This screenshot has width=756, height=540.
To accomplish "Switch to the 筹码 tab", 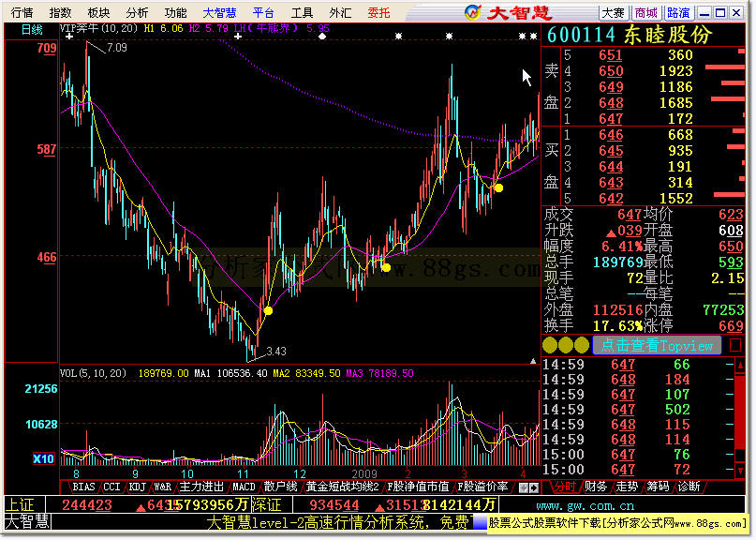I will tap(658, 487).
